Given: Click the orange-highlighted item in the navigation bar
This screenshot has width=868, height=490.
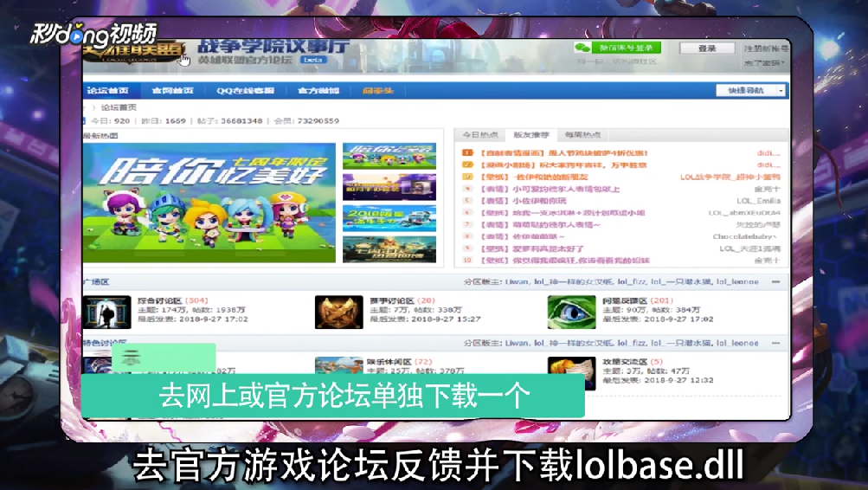Looking at the screenshot, I should (x=378, y=90).
